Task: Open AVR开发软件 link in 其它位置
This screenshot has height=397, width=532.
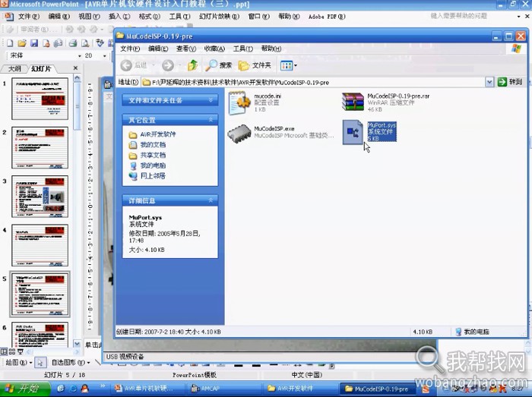Action: pos(158,134)
